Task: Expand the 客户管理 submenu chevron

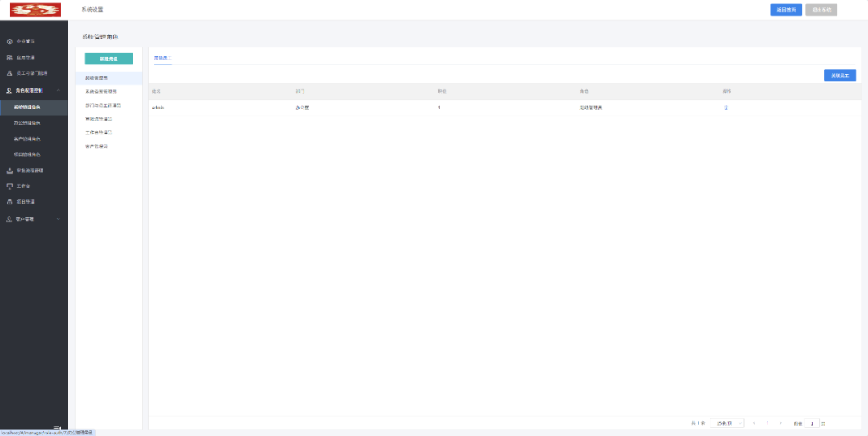Action: [x=59, y=220]
